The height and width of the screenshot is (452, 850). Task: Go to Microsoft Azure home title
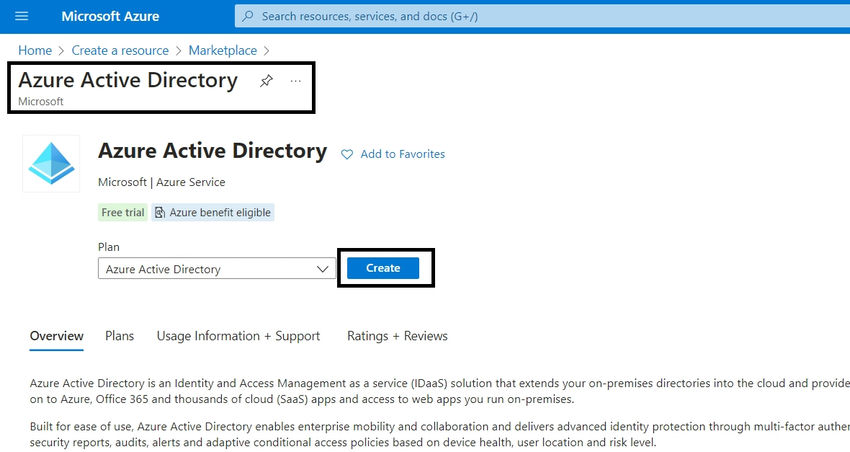tap(110, 16)
